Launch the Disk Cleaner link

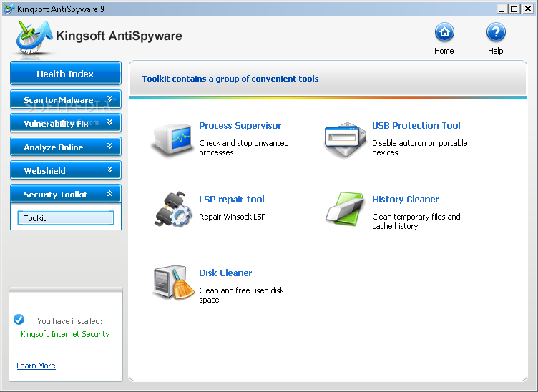pyautogui.click(x=225, y=273)
